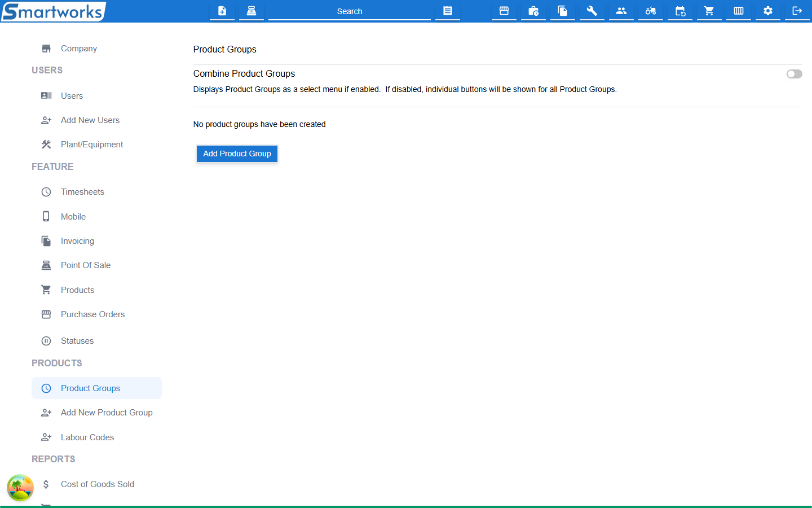Open Products in the sidebar
Image resolution: width=812 pixels, height=508 pixels.
pyautogui.click(x=96, y=290)
